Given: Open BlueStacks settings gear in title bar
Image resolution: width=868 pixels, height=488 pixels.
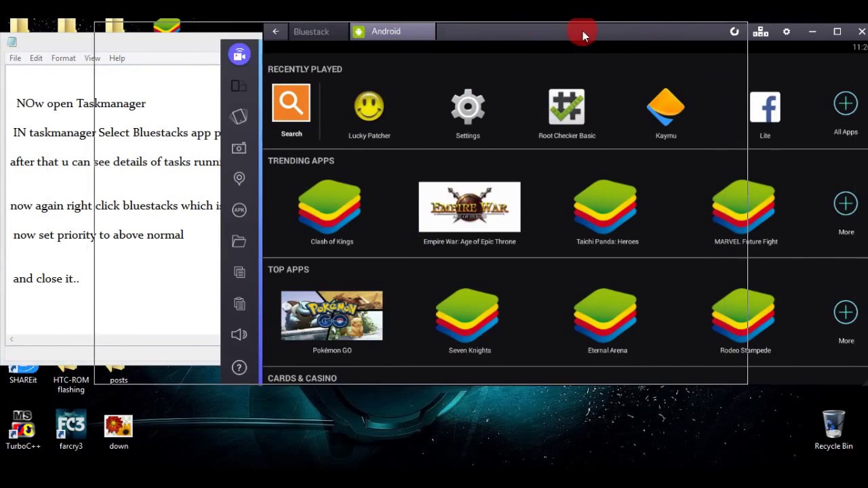Looking at the screenshot, I should 787,31.
